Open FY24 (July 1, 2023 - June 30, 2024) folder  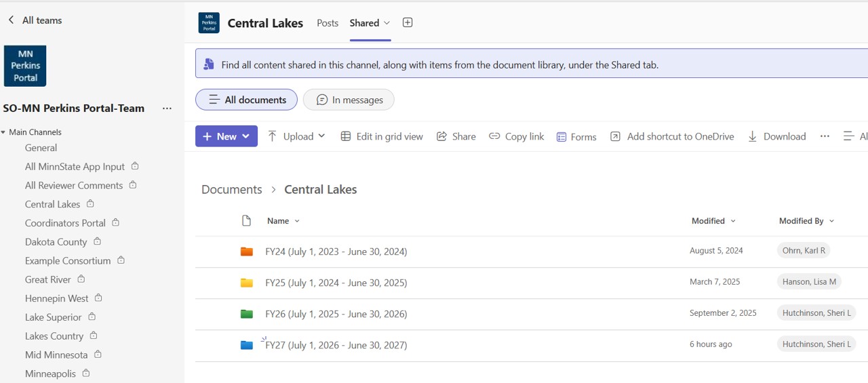[336, 251]
